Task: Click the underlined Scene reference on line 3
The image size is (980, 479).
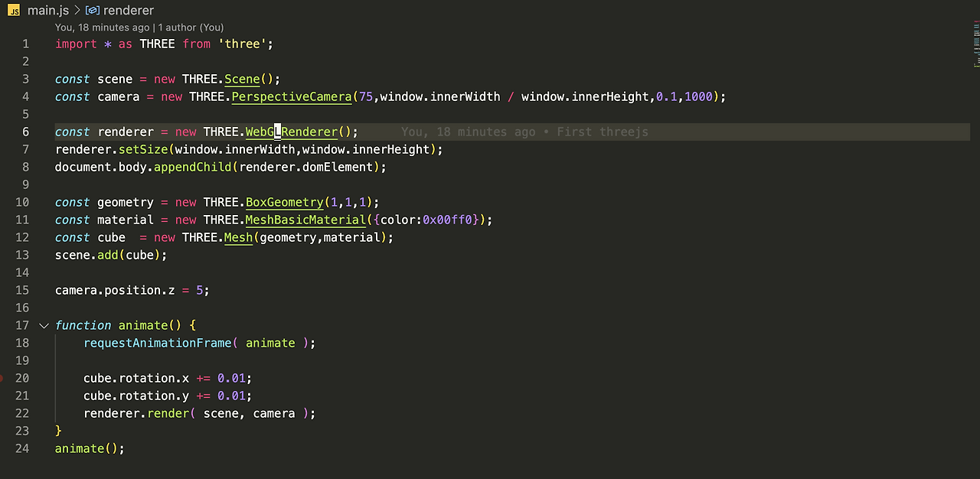Action: click(x=242, y=79)
